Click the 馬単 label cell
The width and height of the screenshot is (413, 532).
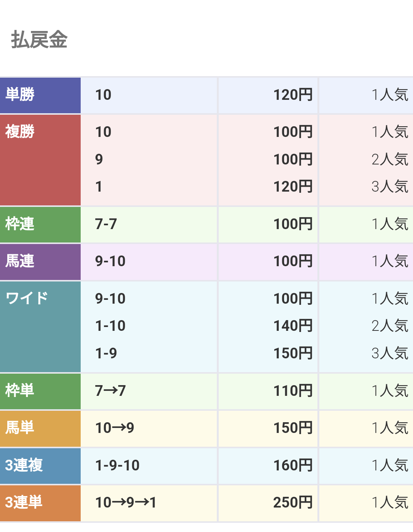[x=40, y=428]
